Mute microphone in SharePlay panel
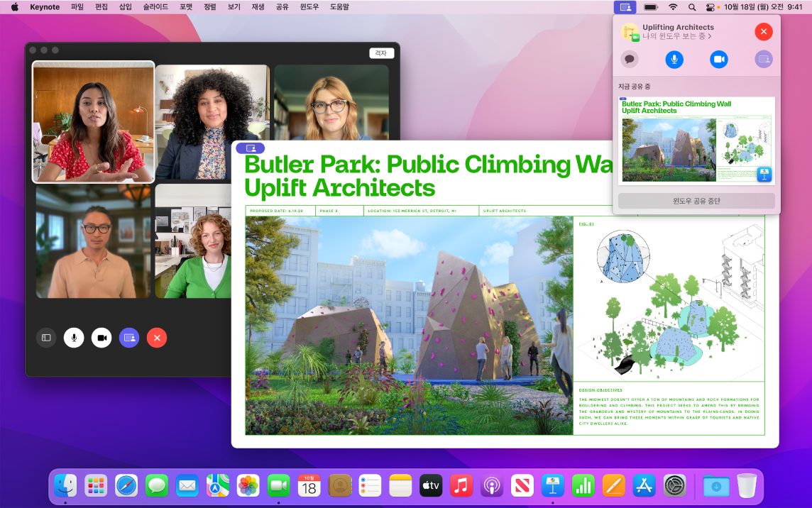Image resolution: width=812 pixels, height=508 pixels. click(x=674, y=60)
